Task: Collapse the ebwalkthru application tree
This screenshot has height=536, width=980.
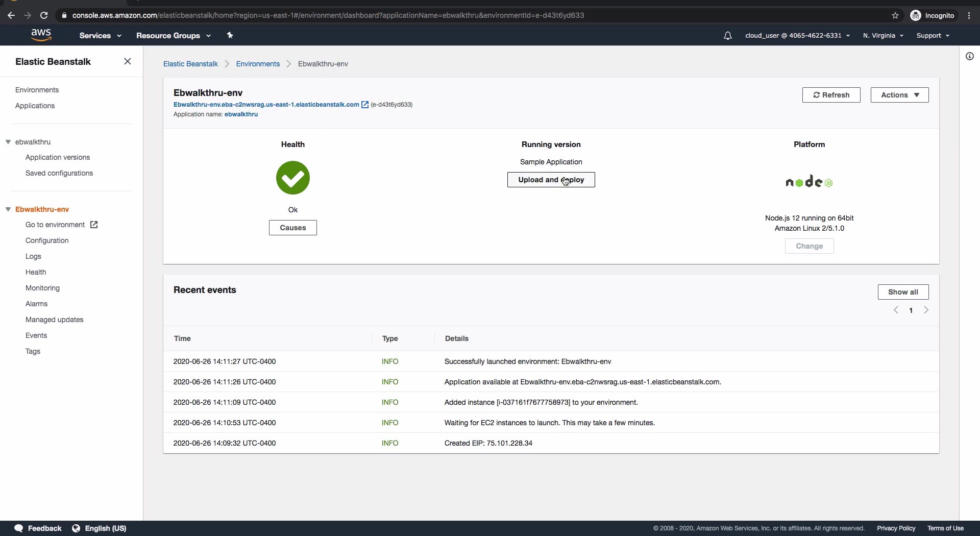Action: (8, 142)
